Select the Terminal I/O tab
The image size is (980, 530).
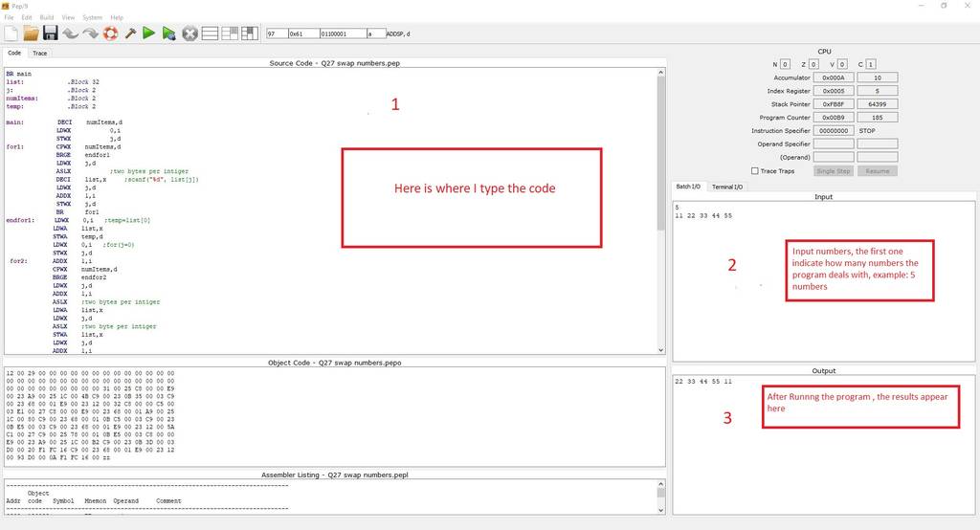(727, 187)
